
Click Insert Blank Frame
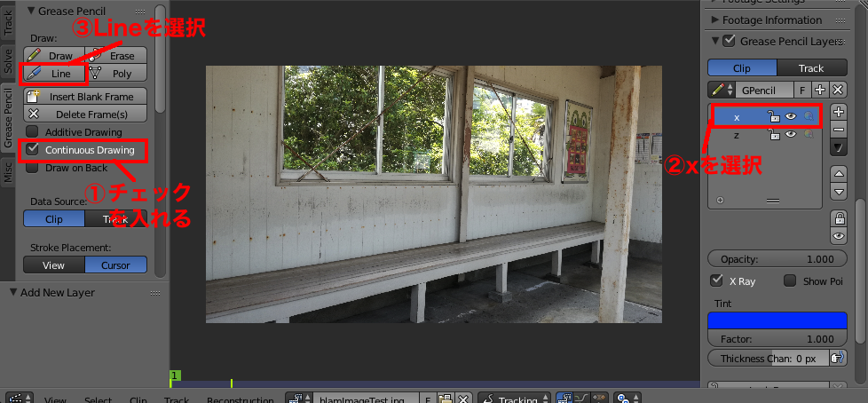tap(85, 97)
